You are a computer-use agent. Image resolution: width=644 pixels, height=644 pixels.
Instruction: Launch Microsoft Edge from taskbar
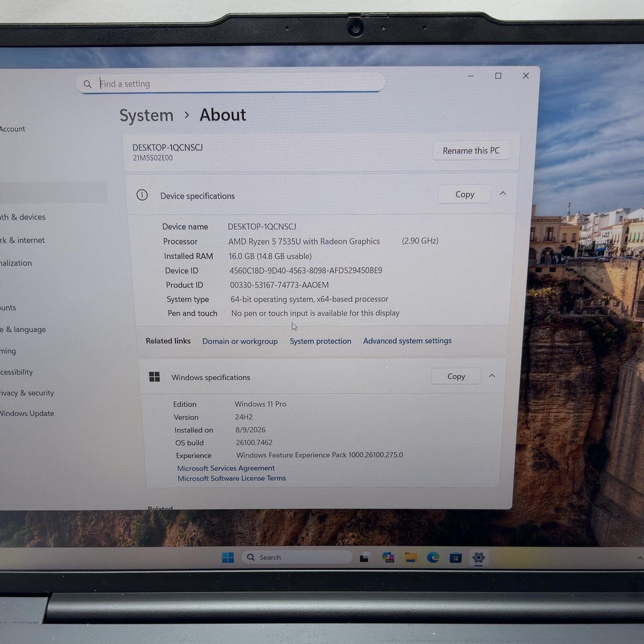433,558
